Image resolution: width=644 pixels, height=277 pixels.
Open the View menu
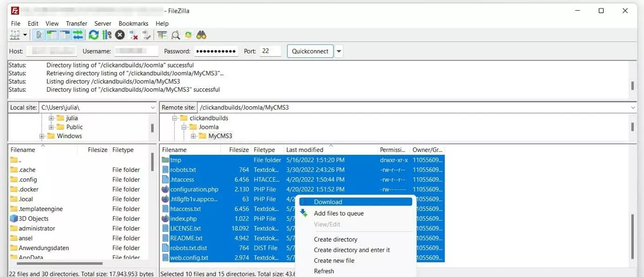click(x=52, y=23)
